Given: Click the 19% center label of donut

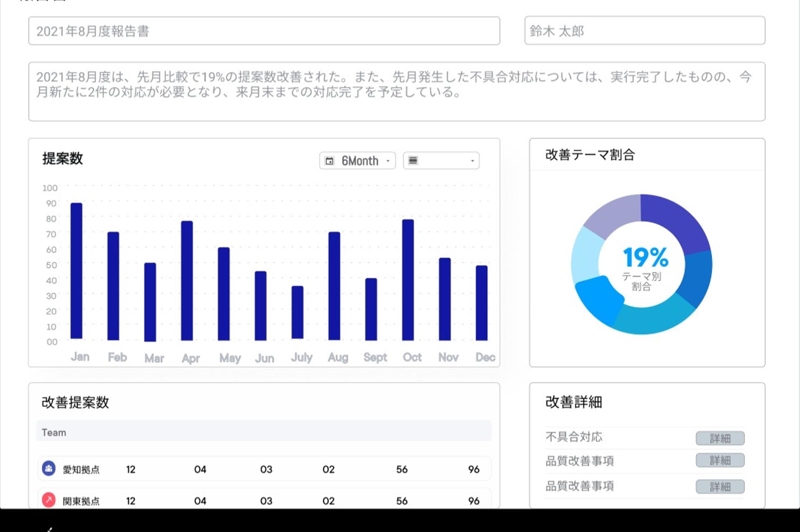Looking at the screenshot, I should [645, 257].
